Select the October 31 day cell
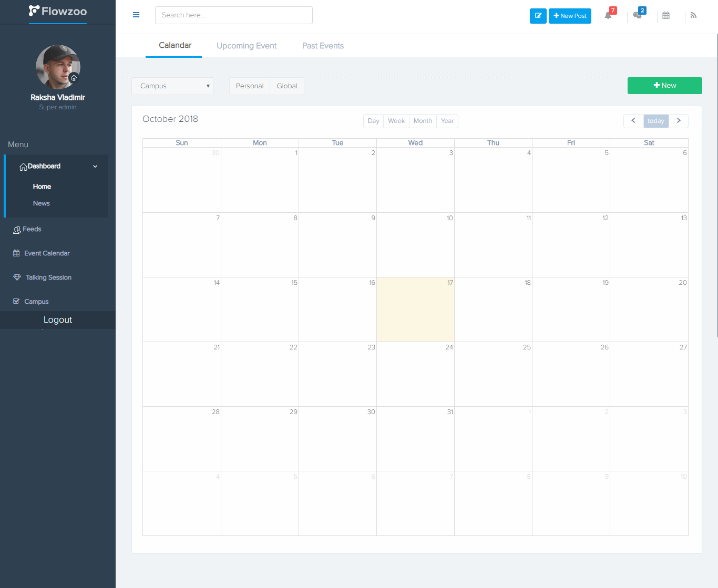 tap(415, 439)
